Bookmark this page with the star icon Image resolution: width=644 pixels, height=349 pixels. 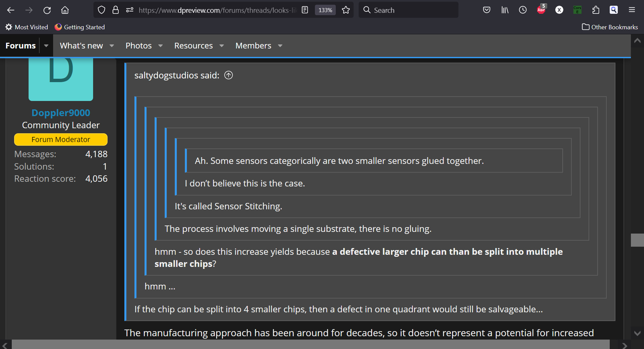pyautogui.click(x=346, y=10)
